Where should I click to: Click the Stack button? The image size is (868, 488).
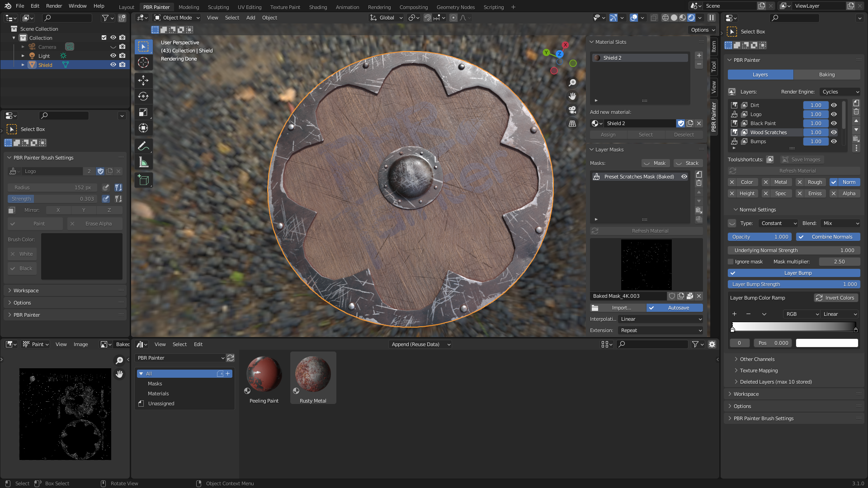(688, 163)
